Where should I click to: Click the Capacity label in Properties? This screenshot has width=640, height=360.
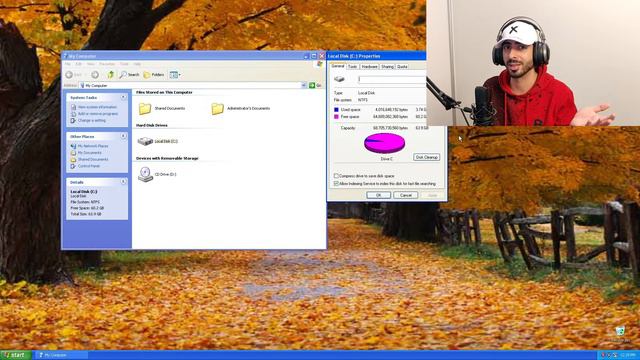(348, 128)
